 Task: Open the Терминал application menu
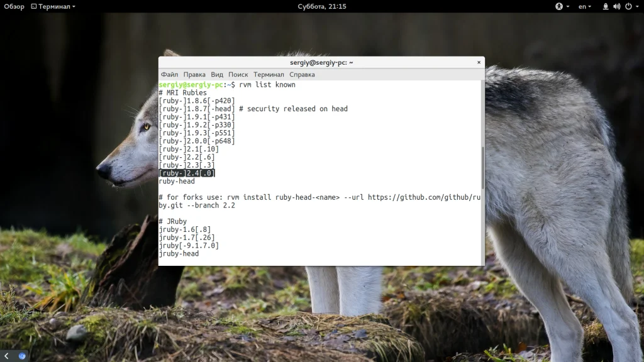point(53,6)
